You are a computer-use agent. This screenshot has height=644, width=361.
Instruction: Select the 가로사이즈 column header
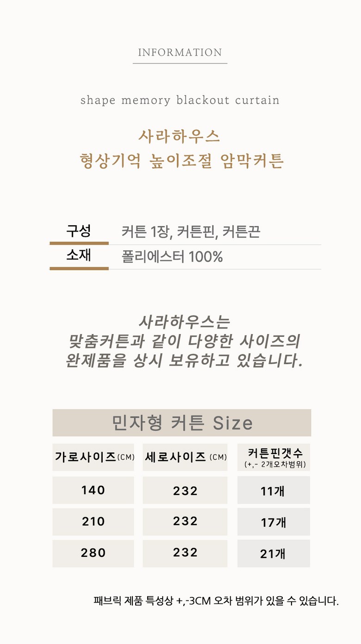93,457
